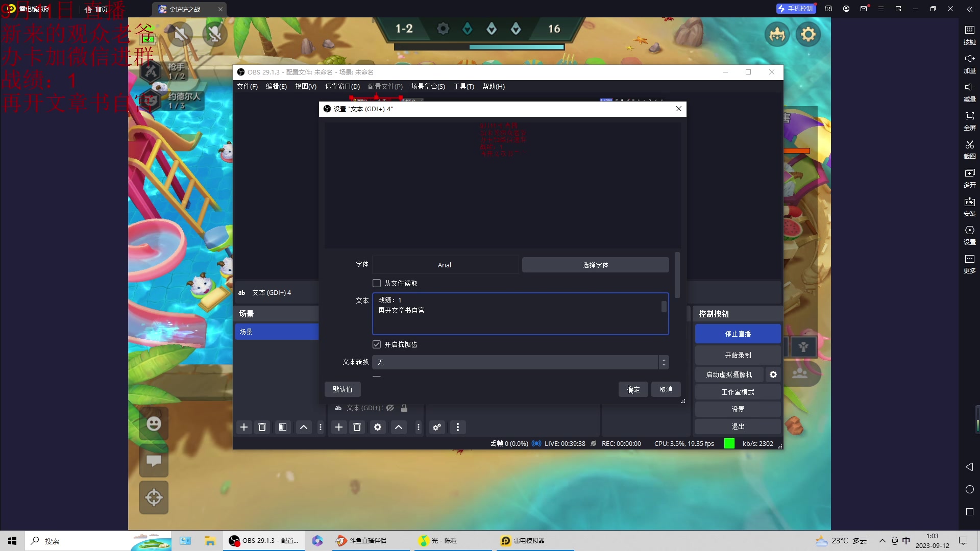Start recording with the 开始录制 button
Screen dimensions: 980x551
[x=738, y=355]
